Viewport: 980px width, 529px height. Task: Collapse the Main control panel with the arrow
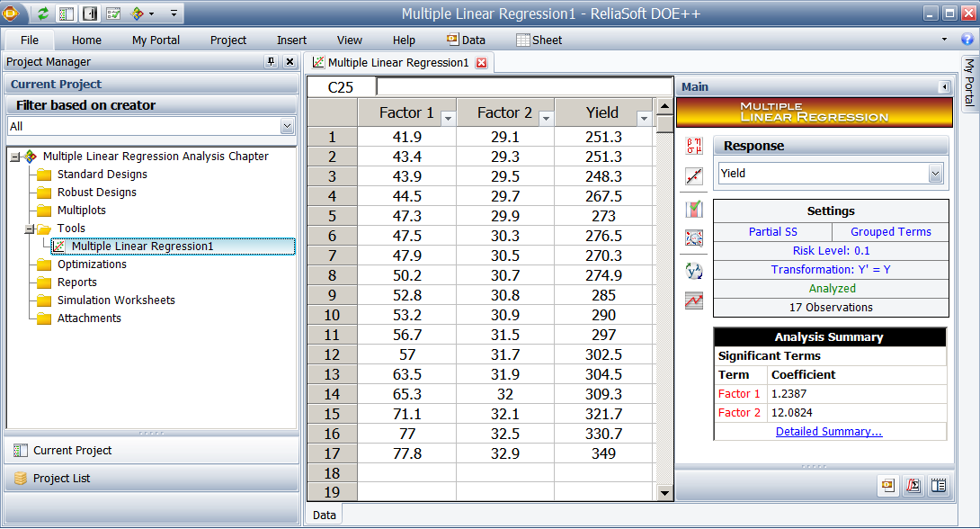tap(944, 87)
